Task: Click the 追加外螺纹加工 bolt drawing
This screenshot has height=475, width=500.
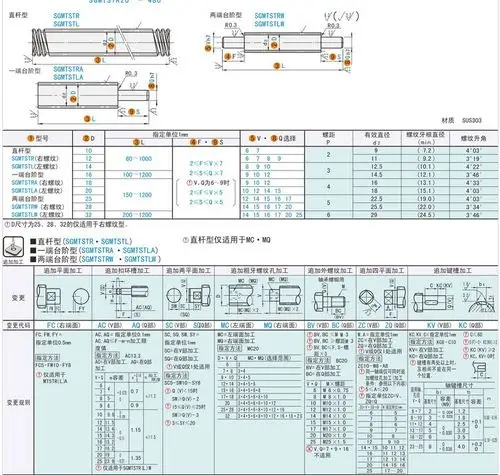Action: [x=330, y=298]
